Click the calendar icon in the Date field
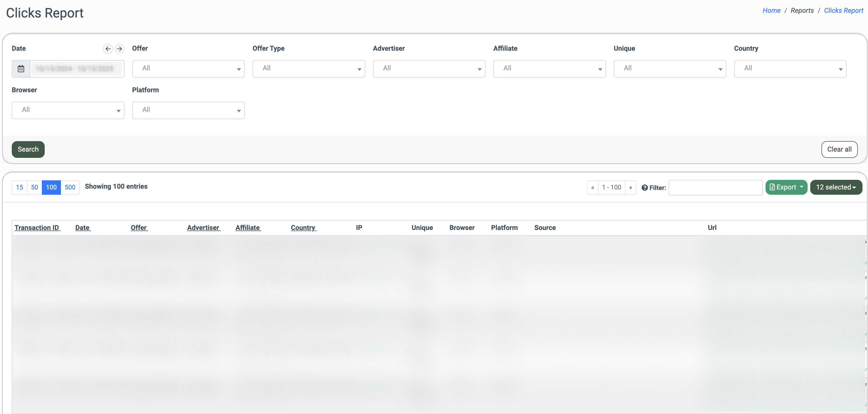 pyautogui.click(x=21, y=69)
